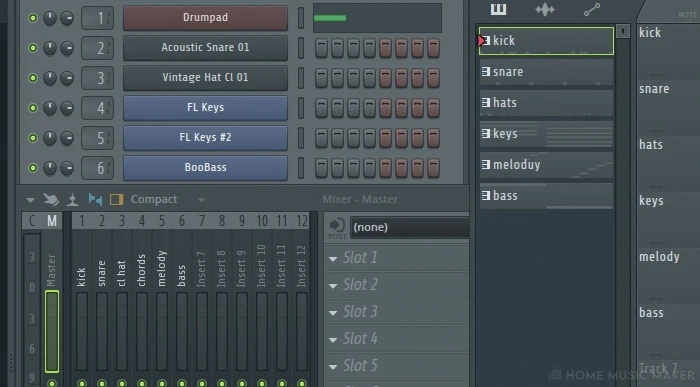The height and width of the screenshot is (387, 700).
Task: Open Slot 4 effect menu arrow
Action: tap(333, 340)
